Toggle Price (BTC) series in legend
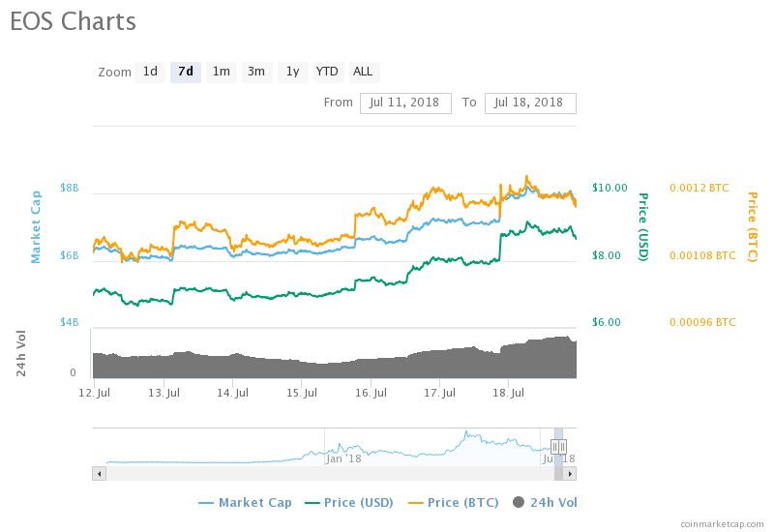 (453, 502)
